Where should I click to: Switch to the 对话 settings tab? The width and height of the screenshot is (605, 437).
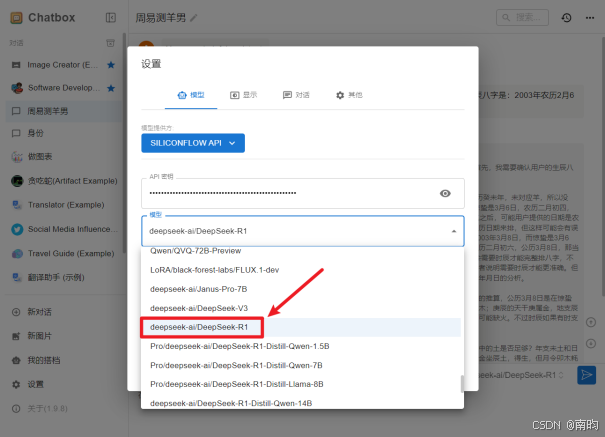[296, 95]
